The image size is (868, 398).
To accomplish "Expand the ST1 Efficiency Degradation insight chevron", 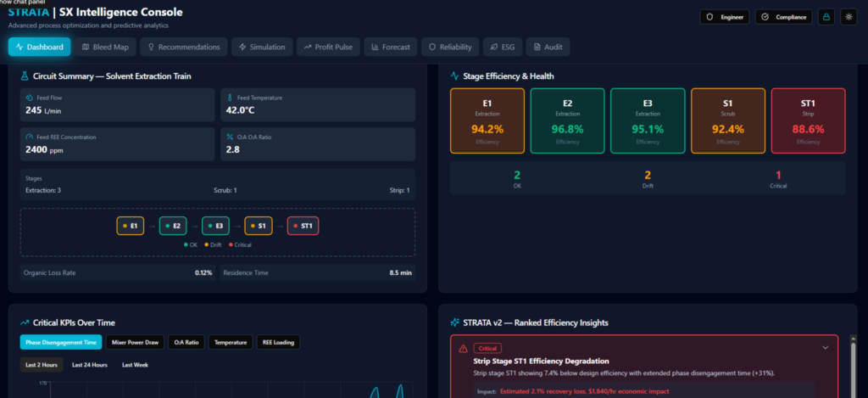I will pyautogui.click(x=826, y=347).
